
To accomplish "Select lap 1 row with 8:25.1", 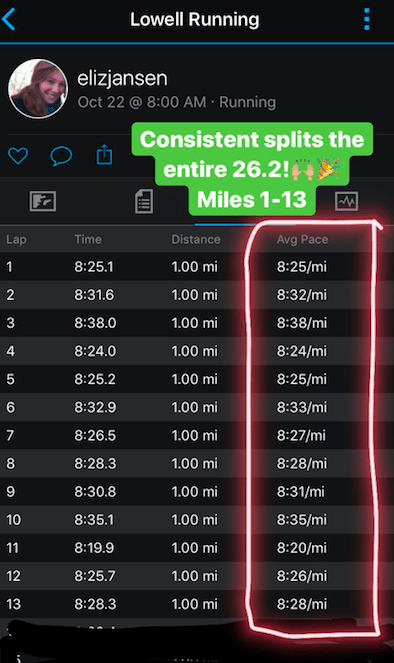I will (x=197, y=267).
